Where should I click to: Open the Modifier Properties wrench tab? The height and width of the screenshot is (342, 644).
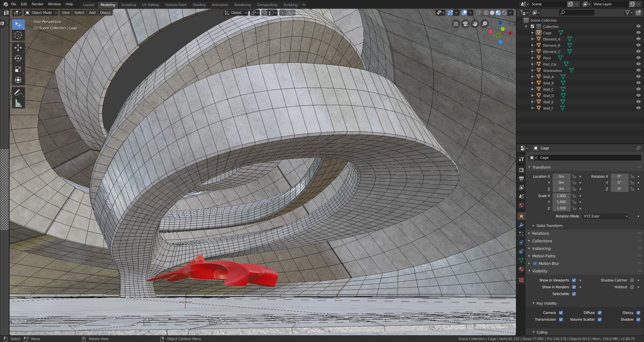pos(521,225)
